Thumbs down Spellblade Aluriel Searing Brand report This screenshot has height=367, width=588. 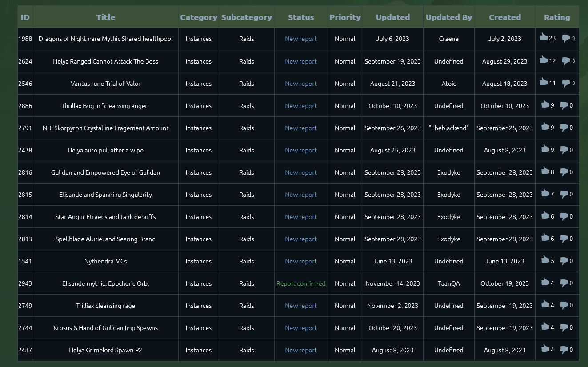point(564,239)
